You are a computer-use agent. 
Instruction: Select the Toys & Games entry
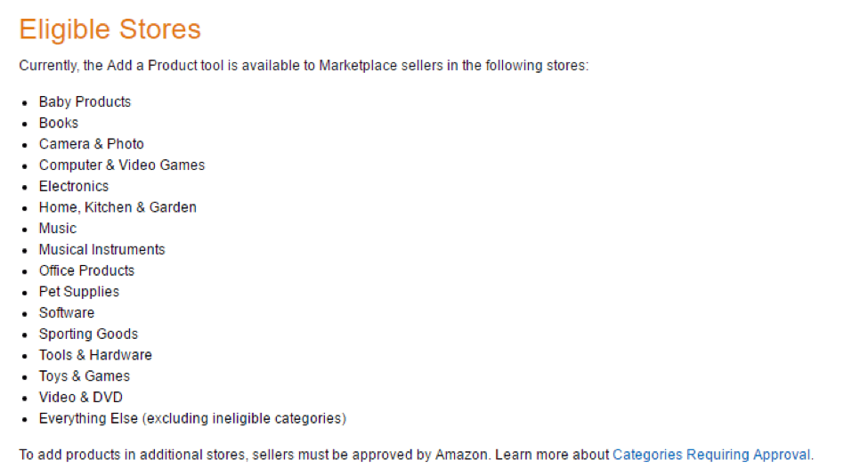[84, 376]
